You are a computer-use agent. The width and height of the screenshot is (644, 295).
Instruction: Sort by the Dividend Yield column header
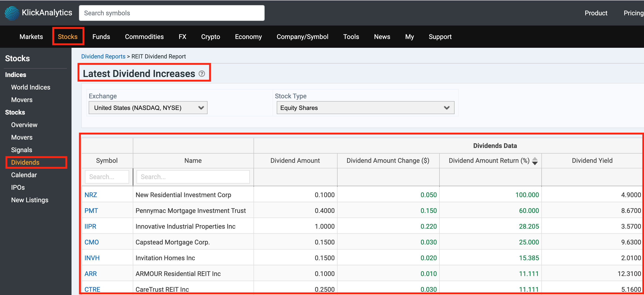592,161
